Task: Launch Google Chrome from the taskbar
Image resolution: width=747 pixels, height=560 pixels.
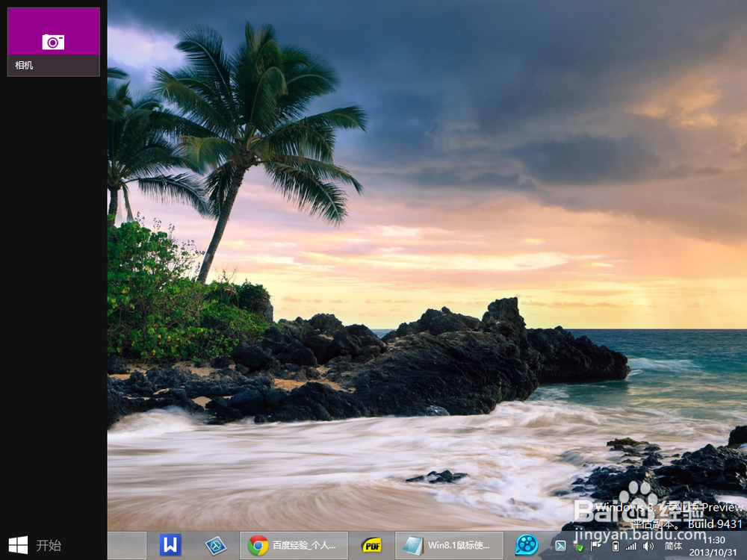Action: click(x=258, y=546)
